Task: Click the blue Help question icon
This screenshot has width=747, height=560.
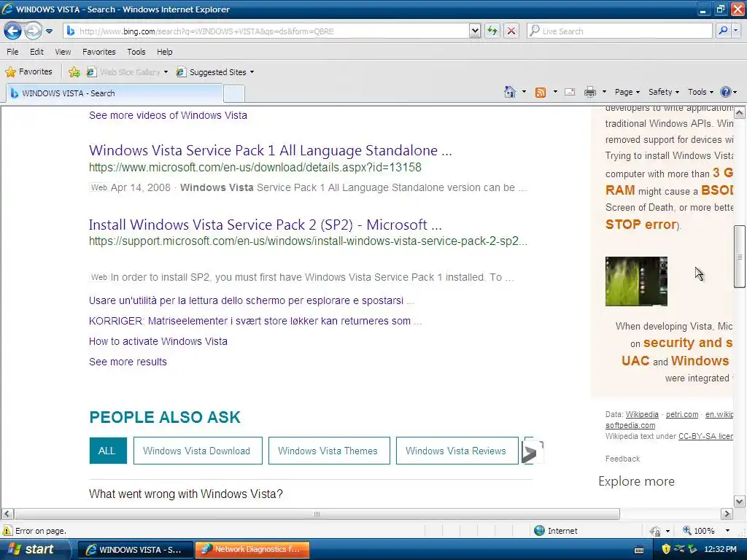Action: point(726,92)
